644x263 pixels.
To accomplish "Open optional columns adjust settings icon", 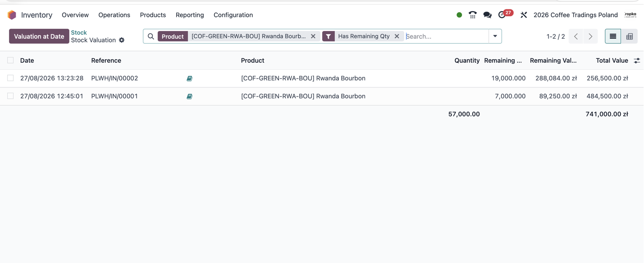I will tap(637, 61).
